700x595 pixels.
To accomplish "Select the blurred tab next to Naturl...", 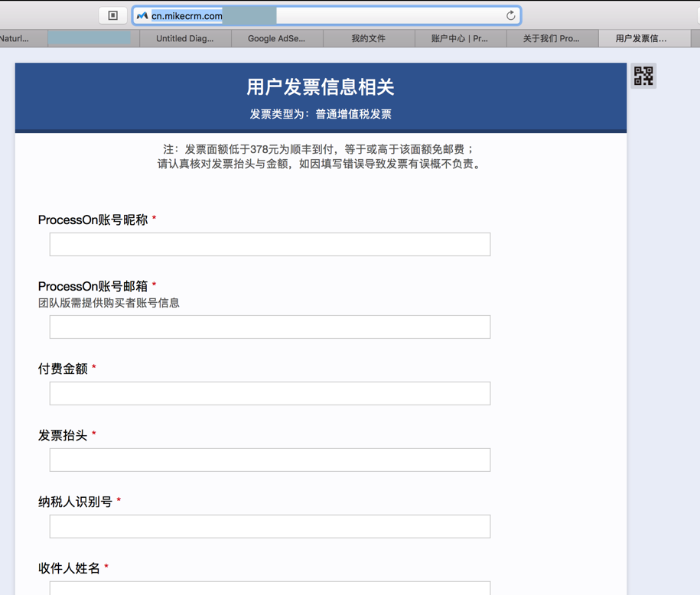I will tap(94, 38).
